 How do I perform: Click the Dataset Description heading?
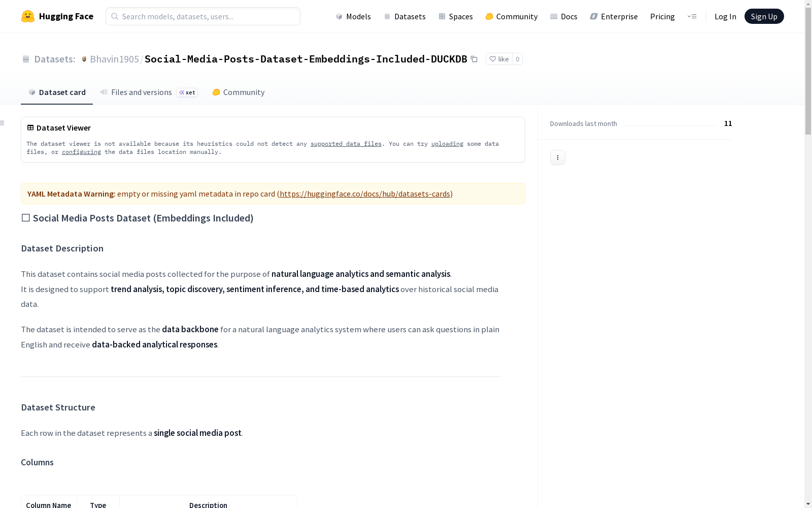pyautogui.click(x=62, y=248)
